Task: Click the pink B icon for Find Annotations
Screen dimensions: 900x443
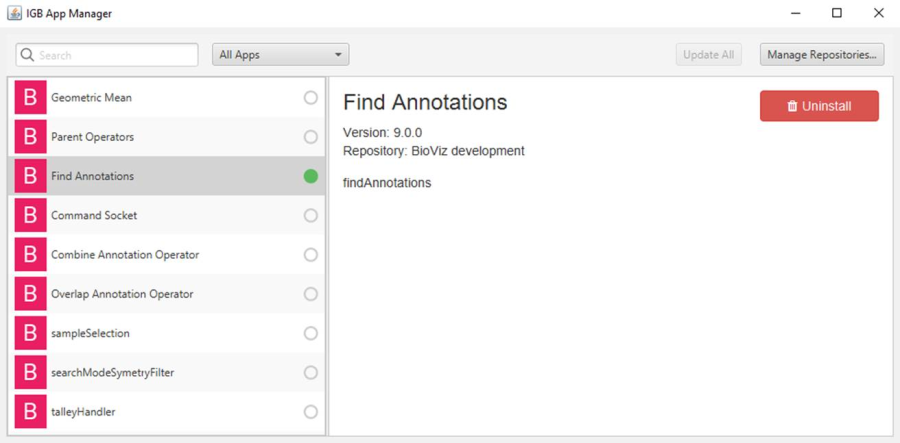Action: tap(30, 176)
